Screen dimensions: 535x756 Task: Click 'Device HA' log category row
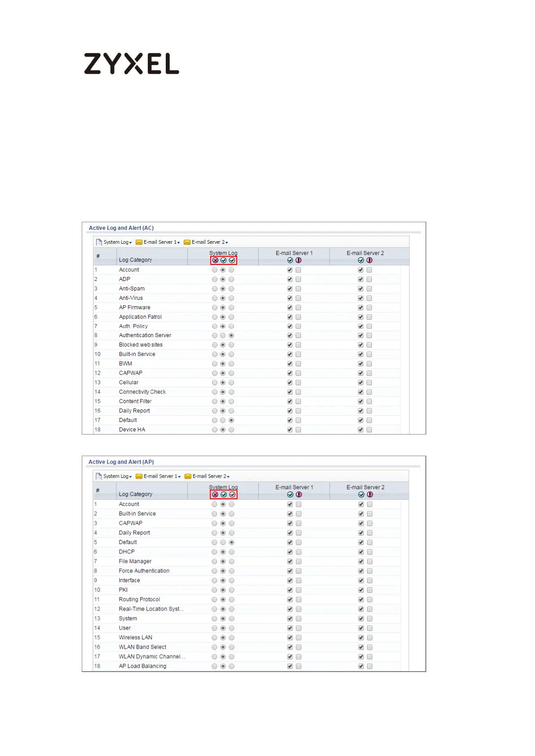tap(247, 430)
